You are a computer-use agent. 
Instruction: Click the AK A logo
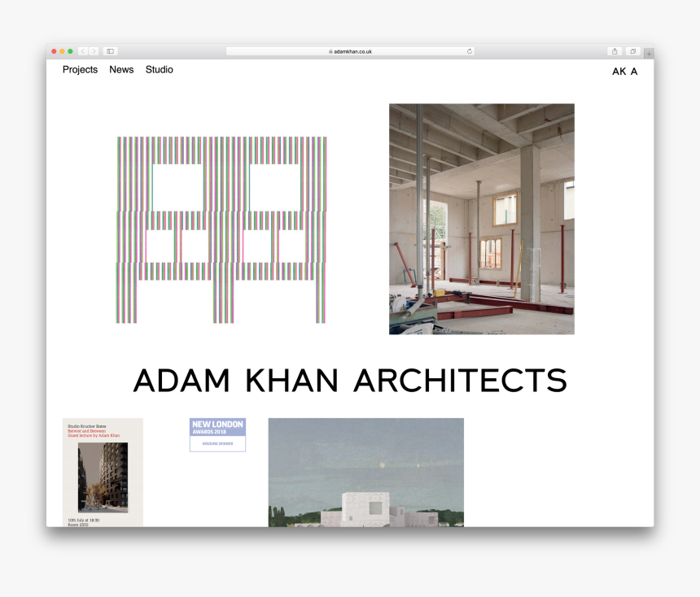point(624,72)
